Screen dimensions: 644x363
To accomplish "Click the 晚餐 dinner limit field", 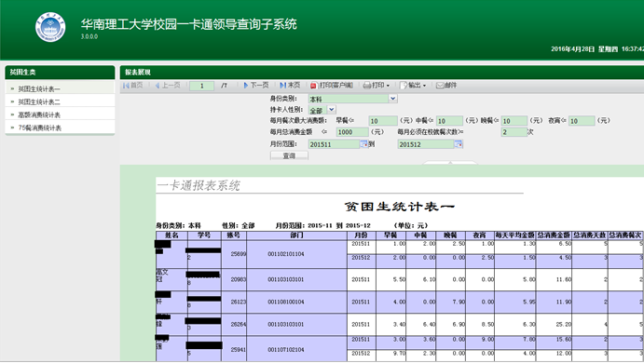I will tap(514, 121).
